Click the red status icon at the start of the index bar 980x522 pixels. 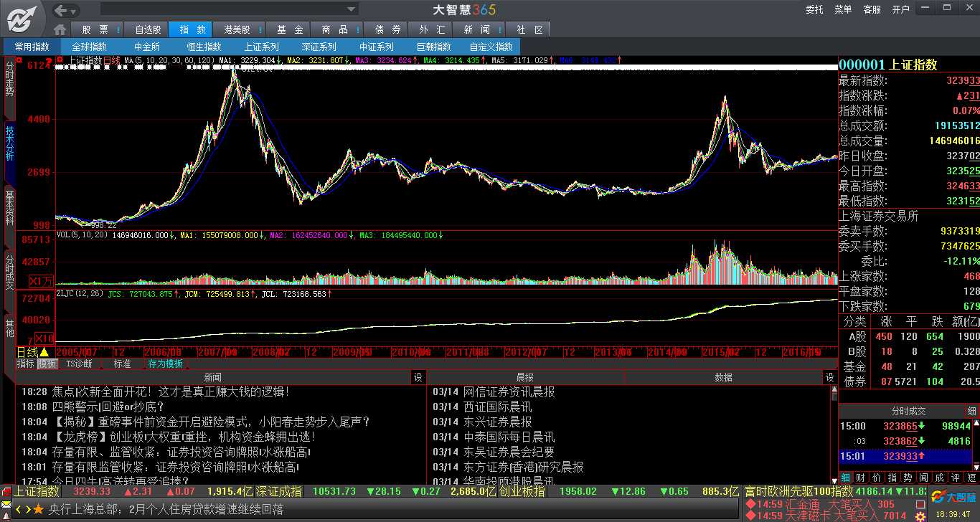click(6, 492)
